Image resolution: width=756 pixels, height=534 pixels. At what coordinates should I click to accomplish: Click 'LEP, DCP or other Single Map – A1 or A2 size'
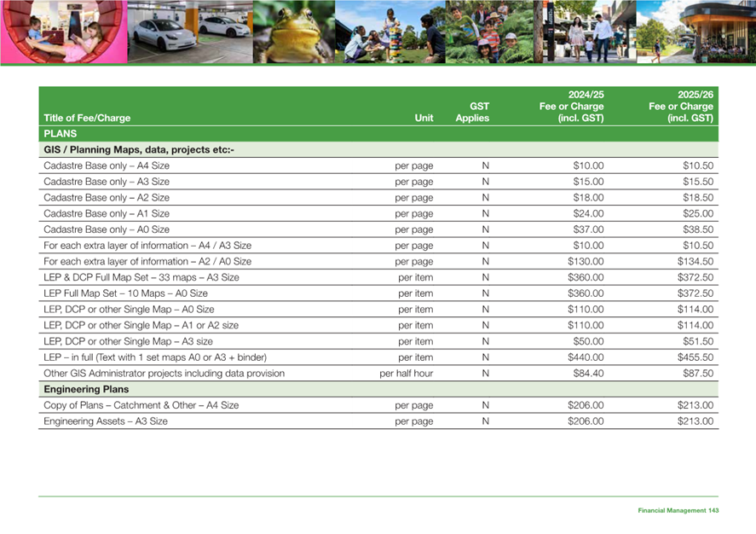(141, 325)
